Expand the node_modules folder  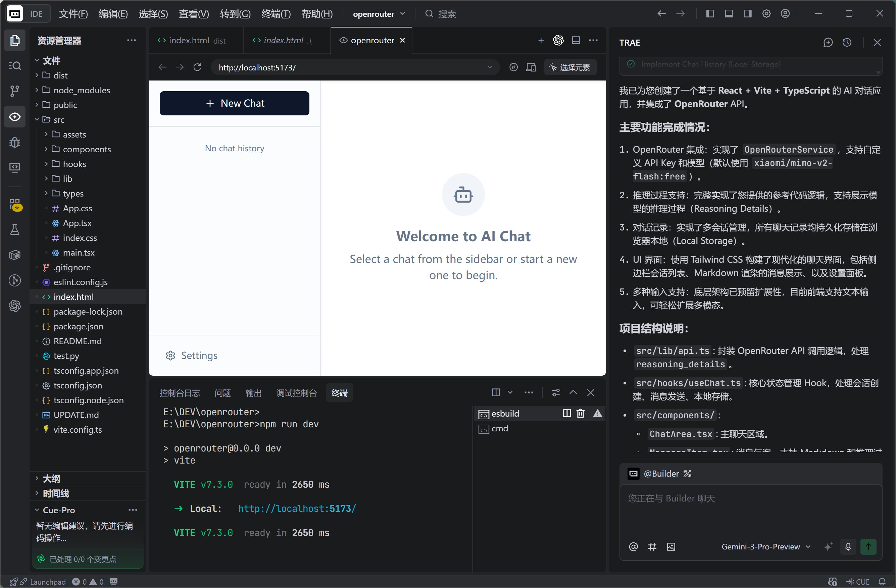(x=81, y=90)
